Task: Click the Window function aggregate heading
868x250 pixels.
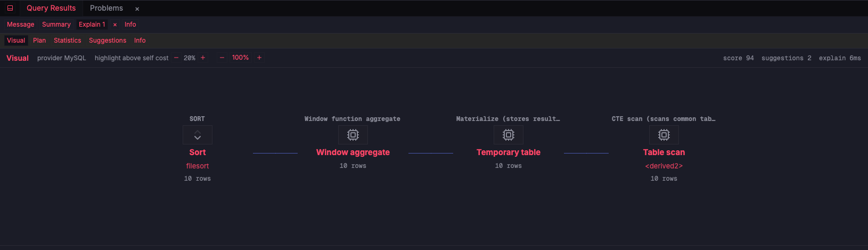Action: tap(353, 119)
